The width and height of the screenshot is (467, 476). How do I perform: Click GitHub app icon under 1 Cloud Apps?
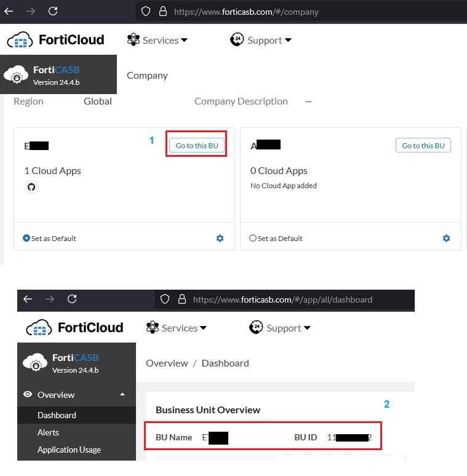pyautogui.click(x=31, y=187)
